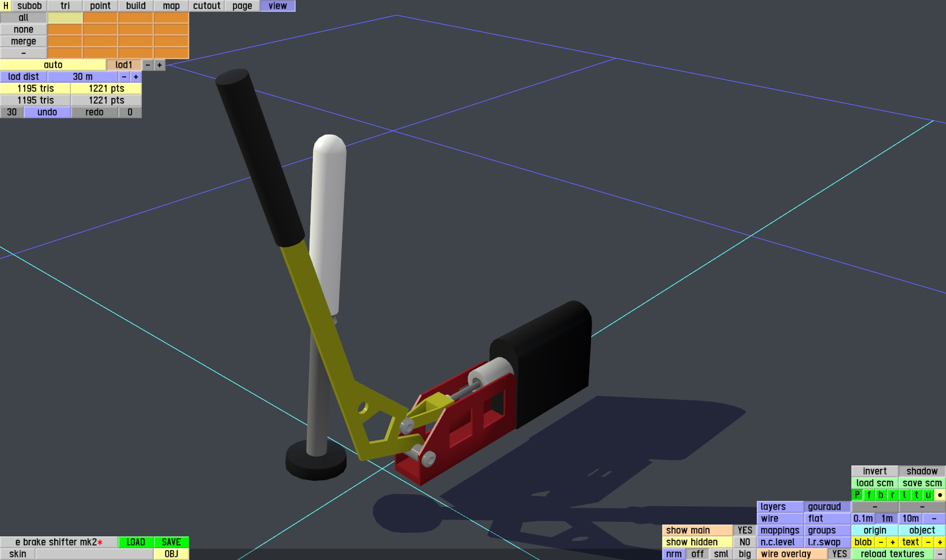Decrease text size with minus button
This screenshot has width=946, height=560.
928,542
